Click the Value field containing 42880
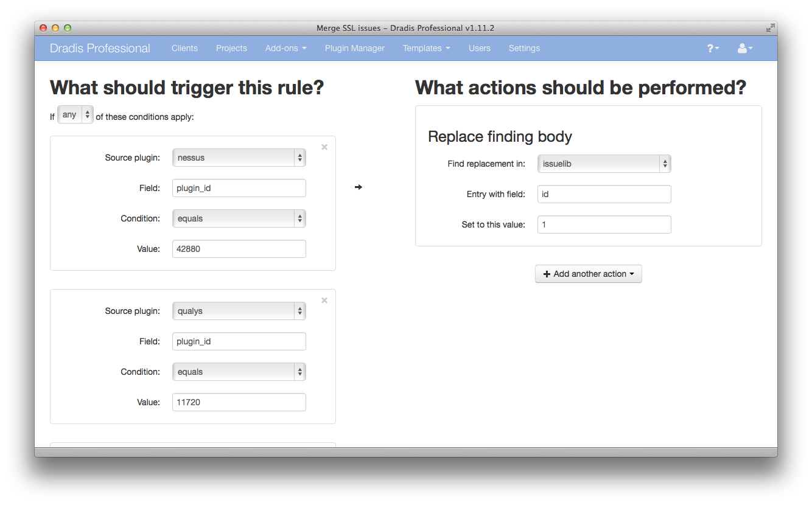 239,249
